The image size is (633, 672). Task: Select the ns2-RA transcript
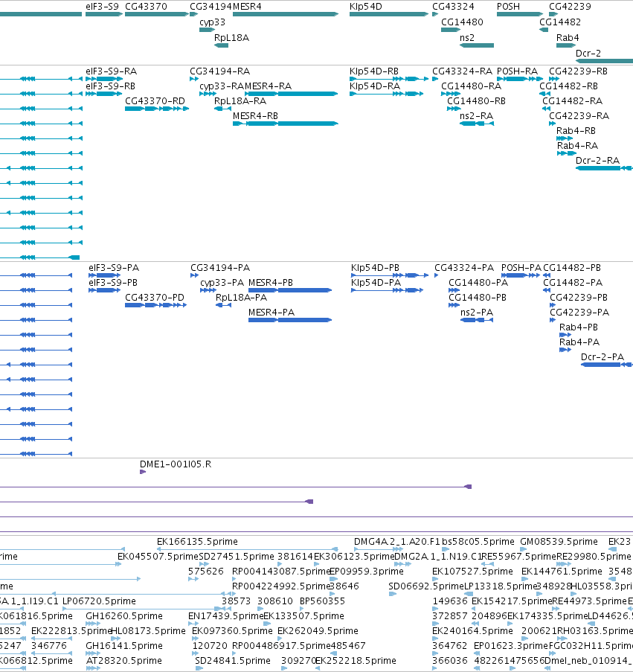[477, 124]
